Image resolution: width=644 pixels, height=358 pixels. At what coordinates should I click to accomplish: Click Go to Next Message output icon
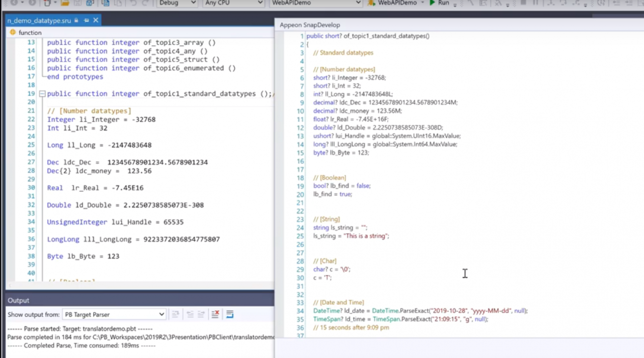tap(202, 314)
